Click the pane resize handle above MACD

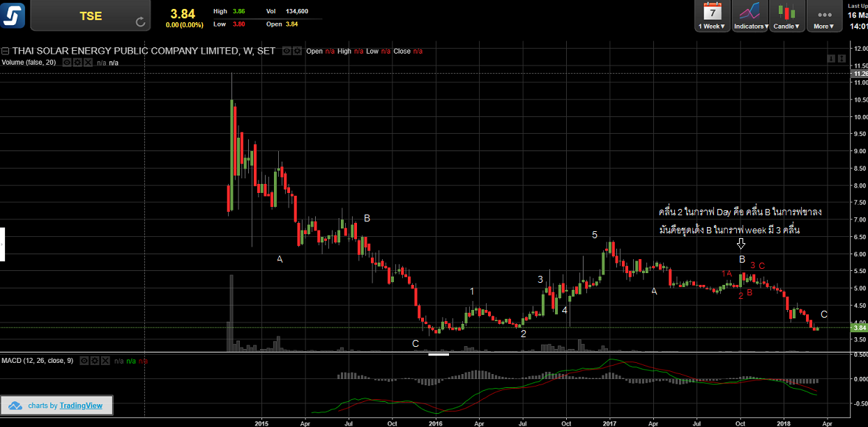[x=439, y=354]
